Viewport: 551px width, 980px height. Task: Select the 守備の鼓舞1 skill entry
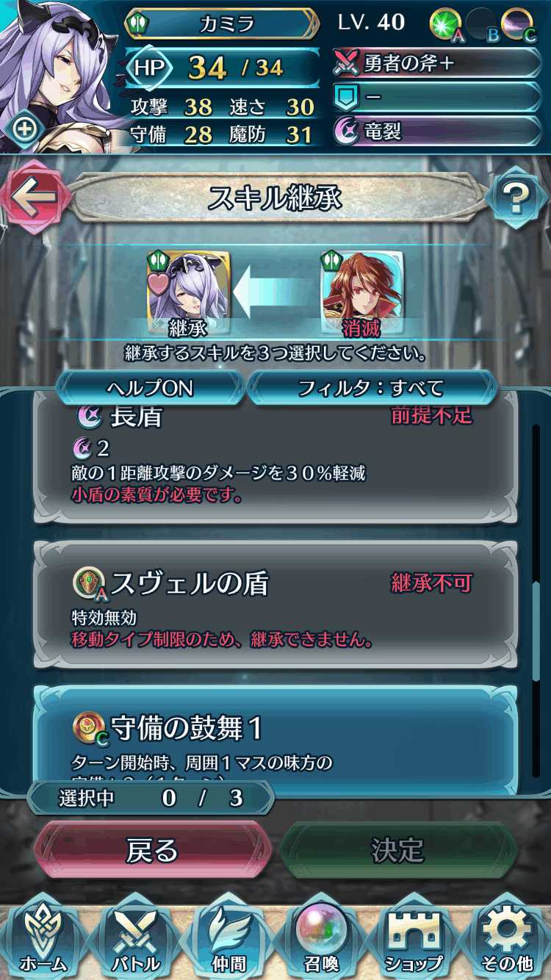pyautogui.click(x=275, y=739)
